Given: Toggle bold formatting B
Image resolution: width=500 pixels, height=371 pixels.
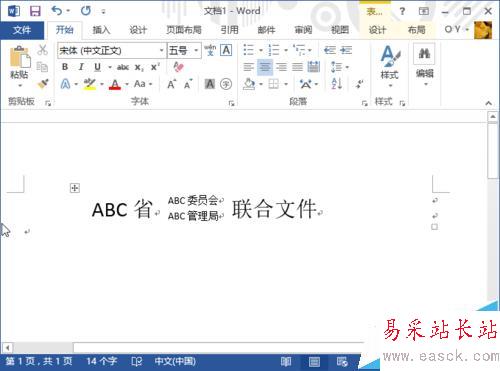Looking at the screenshot, I should [65, 67].
